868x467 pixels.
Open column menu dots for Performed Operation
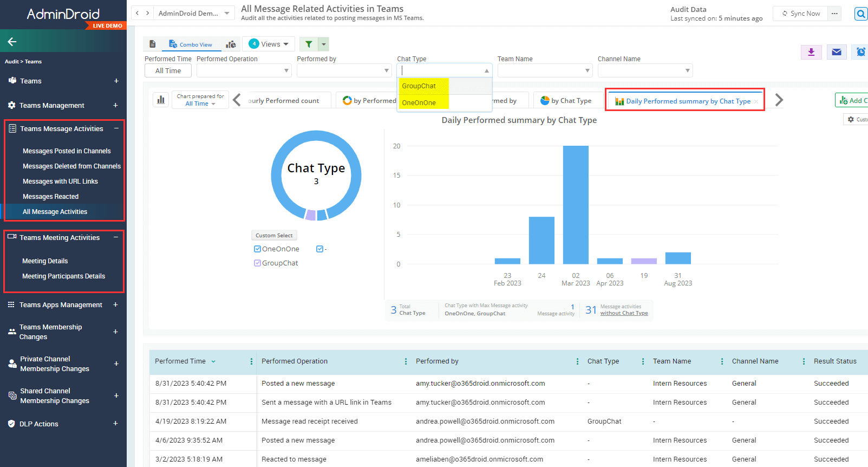(406, 361)
